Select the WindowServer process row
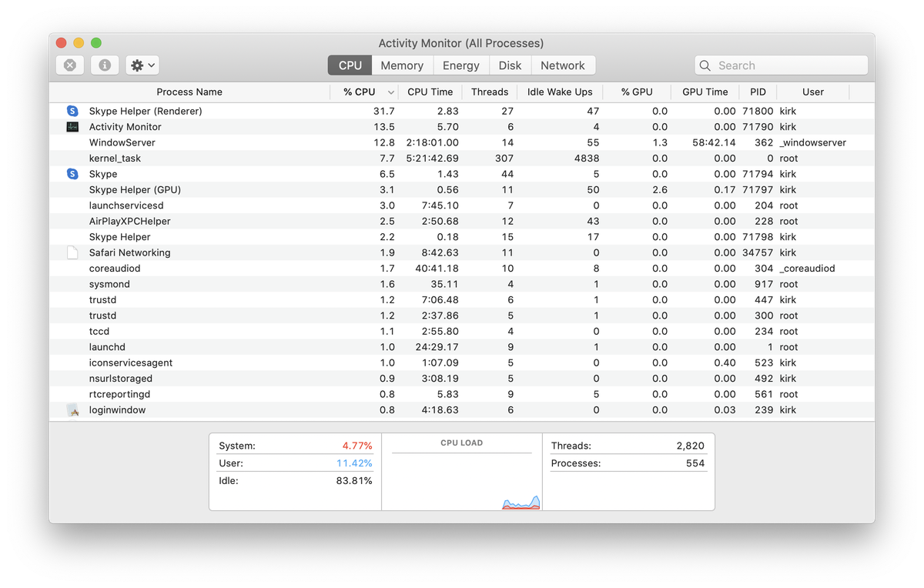Viewport: 924px width, 588px height. coord(462,142)
